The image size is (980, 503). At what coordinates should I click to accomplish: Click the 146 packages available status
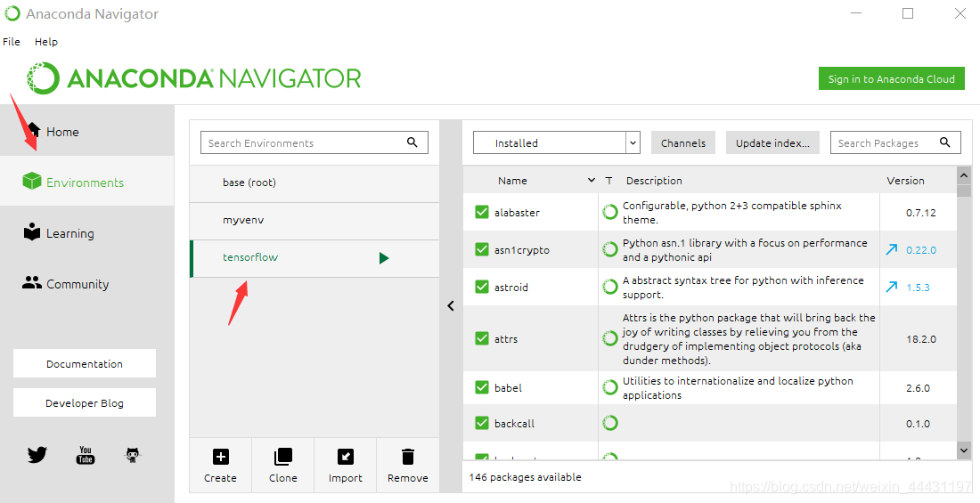[525, 477]
